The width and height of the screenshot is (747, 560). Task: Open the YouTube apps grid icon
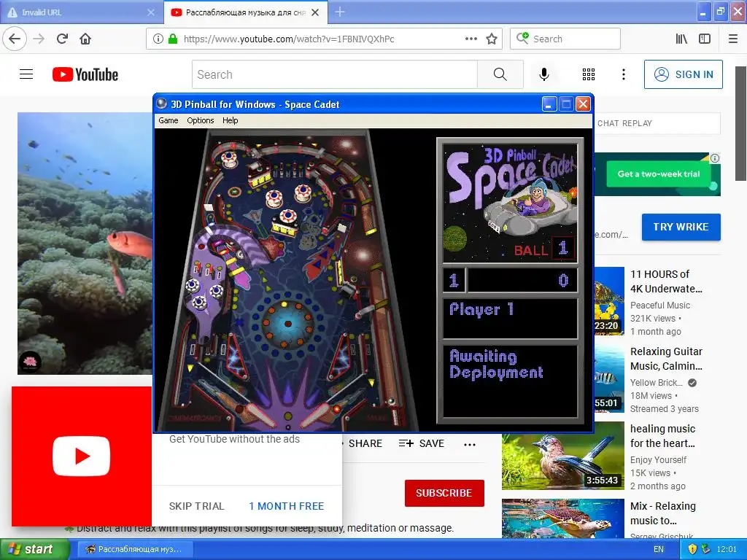coord(589,74)
